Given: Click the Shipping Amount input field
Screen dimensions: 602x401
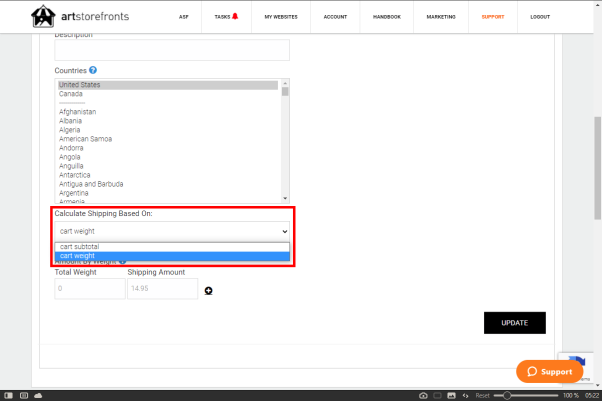Looking at the screenshot, I should [162, 288].
